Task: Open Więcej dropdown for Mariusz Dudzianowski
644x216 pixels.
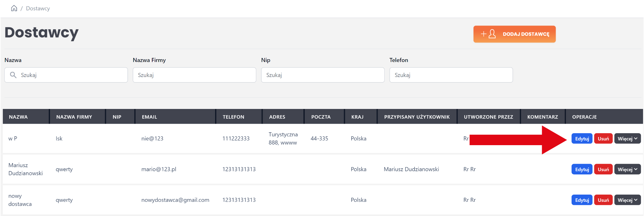Action: 627,169
